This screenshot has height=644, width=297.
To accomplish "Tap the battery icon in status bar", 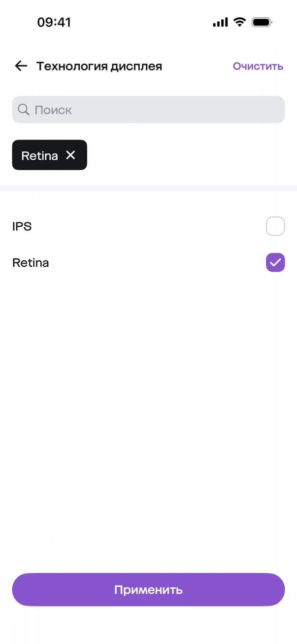I will click(261, 22).
